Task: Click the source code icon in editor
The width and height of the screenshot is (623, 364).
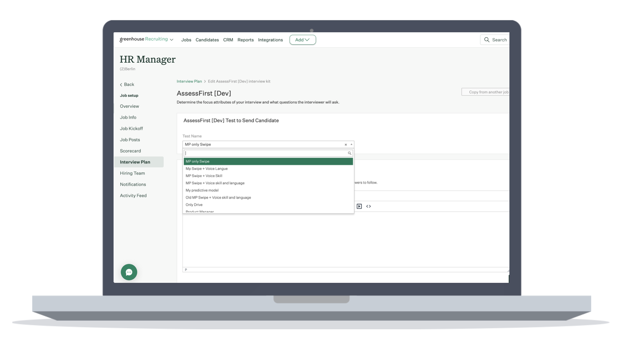Action: click(x=368, y=206)
